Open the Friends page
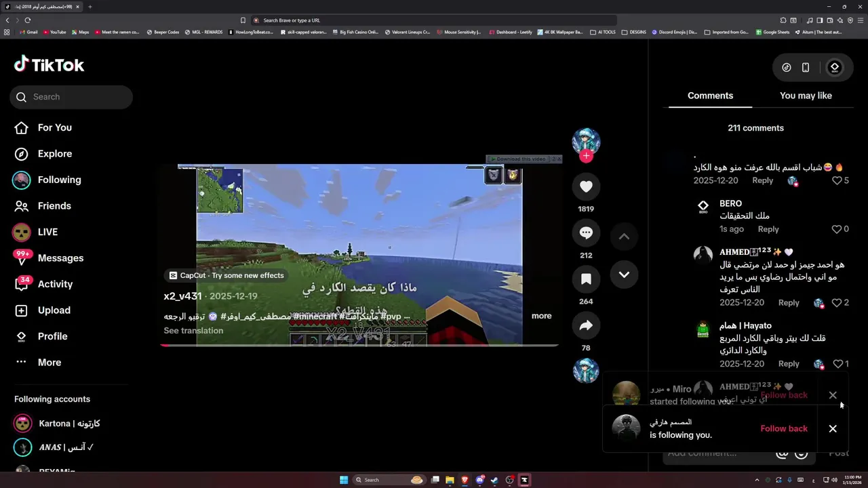Viewport: 868px width, 488px height. coord(54,206)
